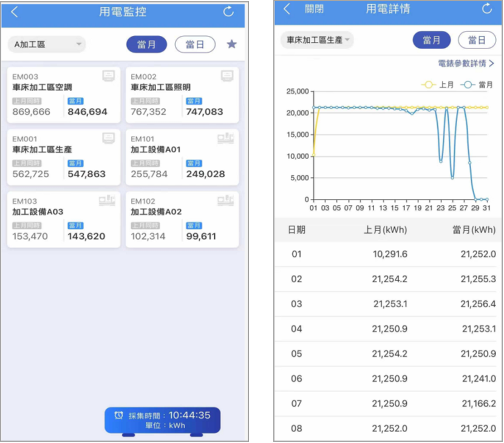Click the 當月 value 547,863
The height and width of the screenshot is (443, 504).
86,174
